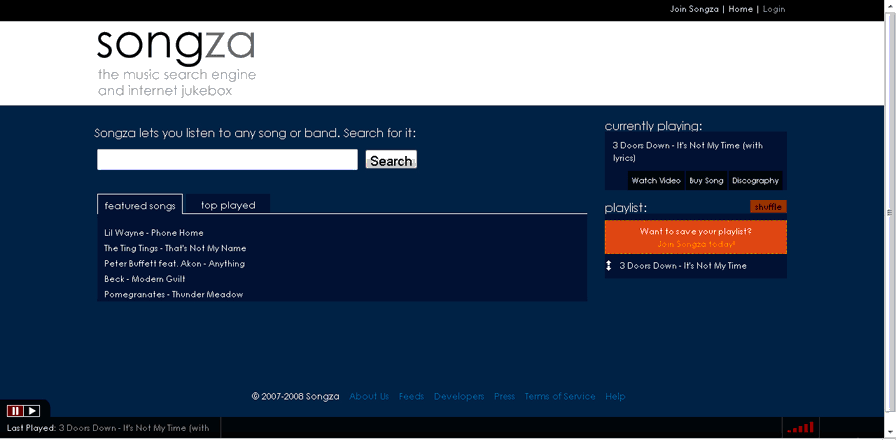Open the Help footer link
This screenshot has width=896, height=440.
pos(615,396)
